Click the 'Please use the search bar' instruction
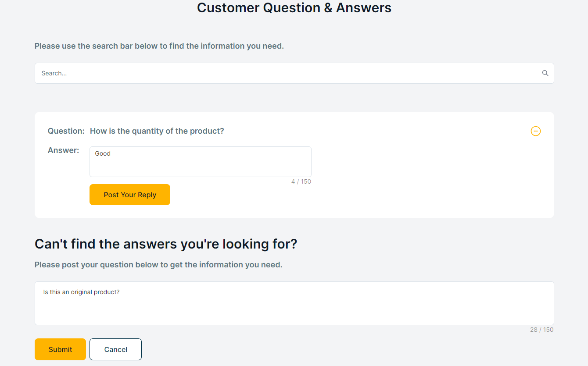This screenshot has width=588, height=366. (x=159, y=46)
